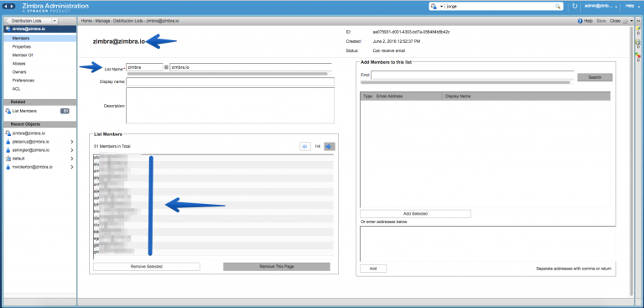Viewport: 644px width, 308px height.
Task: Click the Search button for members
Action: [x=595, y=77]
